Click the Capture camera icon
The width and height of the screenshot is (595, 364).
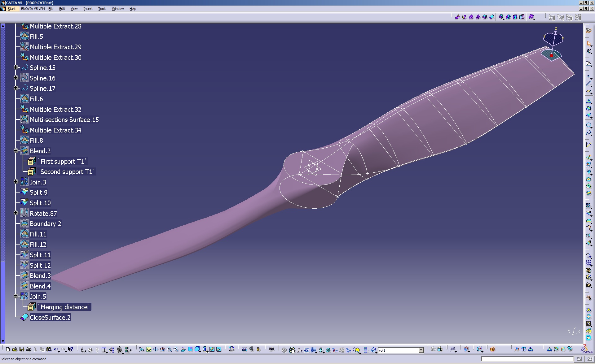pos(271,349)
